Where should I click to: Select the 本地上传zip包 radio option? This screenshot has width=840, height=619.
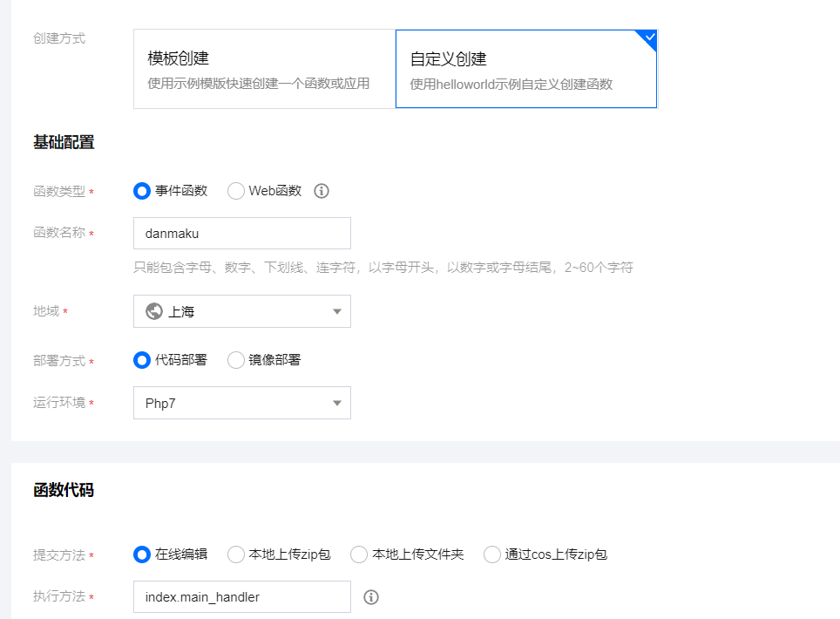pyautogui.click(x=236, y=554)
